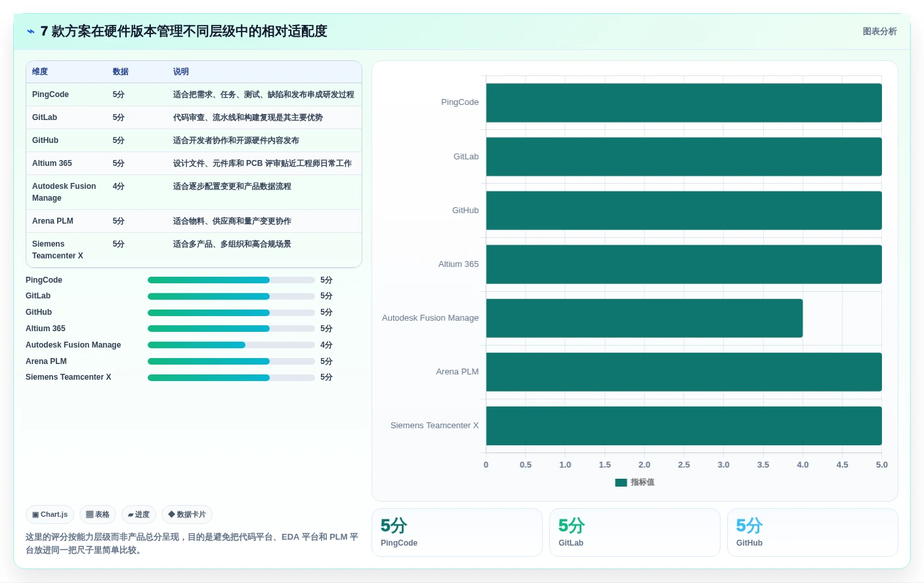Click the Autodesk Fusion Manage axis label

[430, 318]
